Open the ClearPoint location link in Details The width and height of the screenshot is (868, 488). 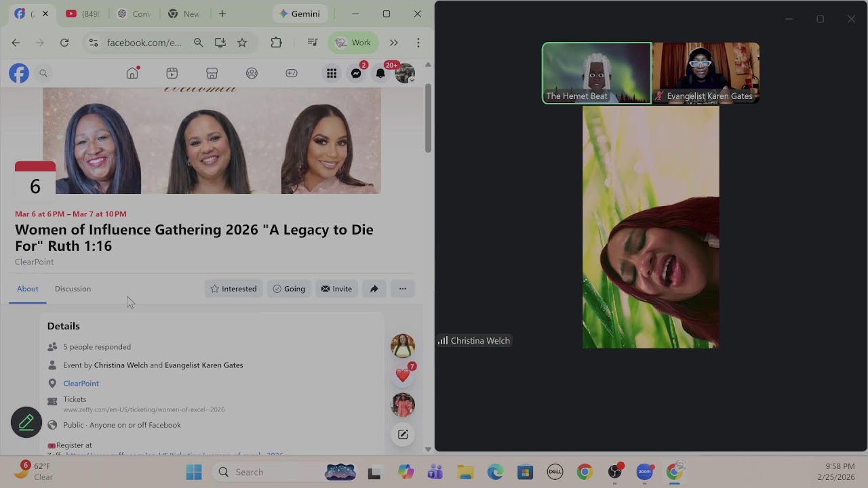pyautogui.click(x=81, y=384)
